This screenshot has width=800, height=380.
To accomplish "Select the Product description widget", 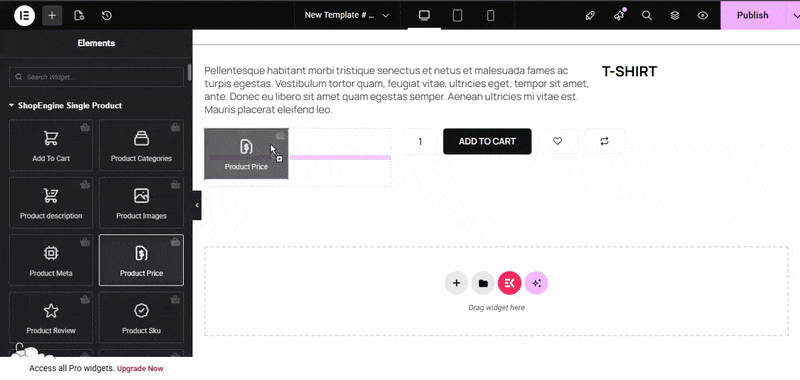I will click(51, 202).
